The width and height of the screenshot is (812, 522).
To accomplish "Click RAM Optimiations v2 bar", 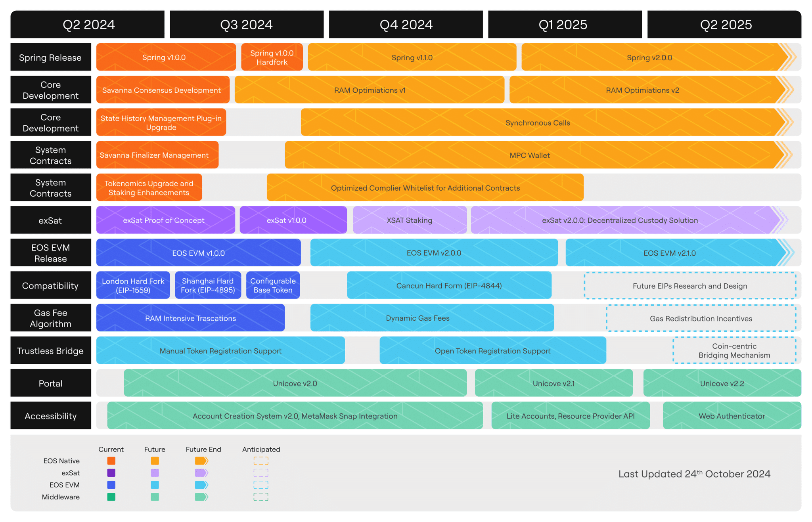I will click(x=651, y=90).
